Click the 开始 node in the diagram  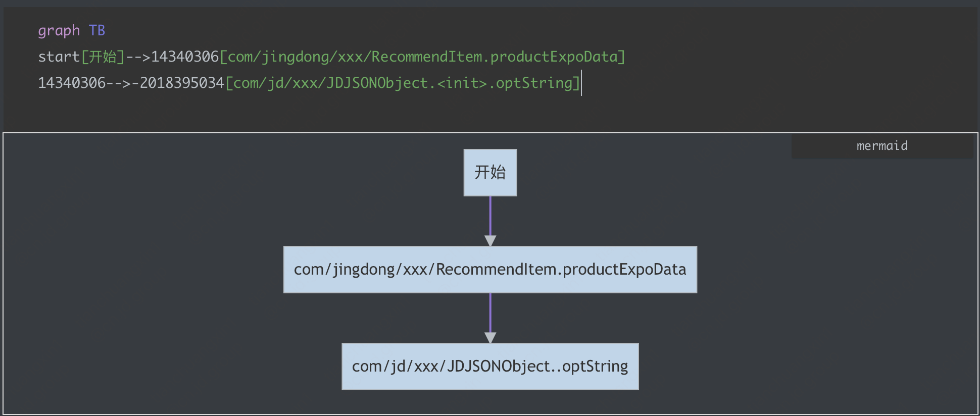(490, 172)
